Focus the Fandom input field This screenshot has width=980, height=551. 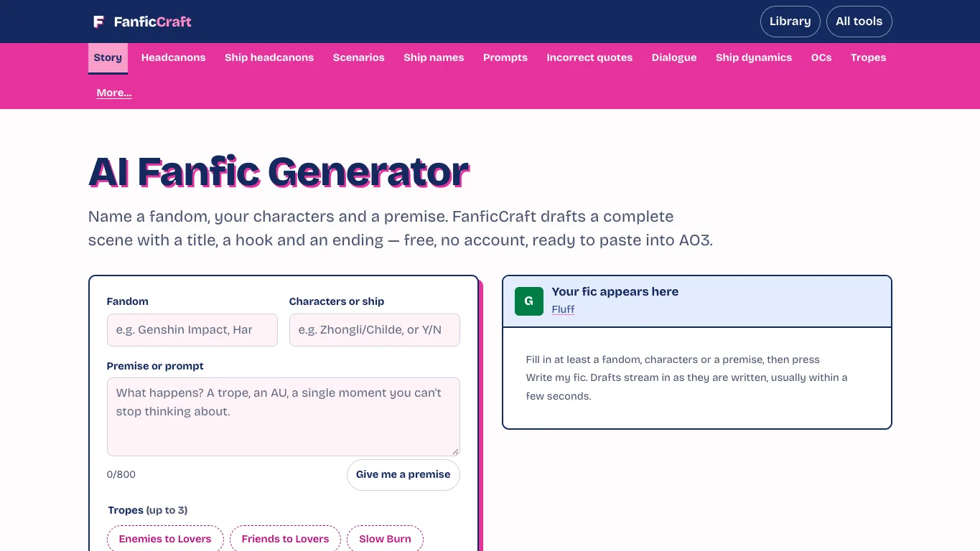click(x=192, y=330)
